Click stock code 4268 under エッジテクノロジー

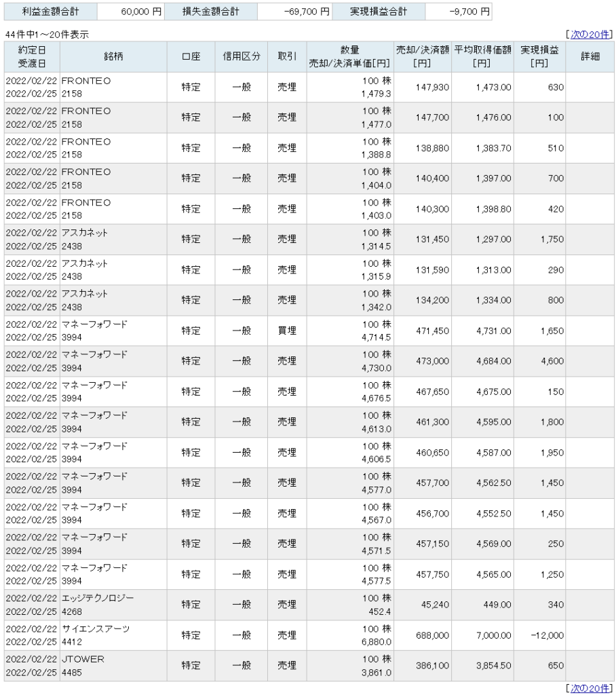coord(72,612)
